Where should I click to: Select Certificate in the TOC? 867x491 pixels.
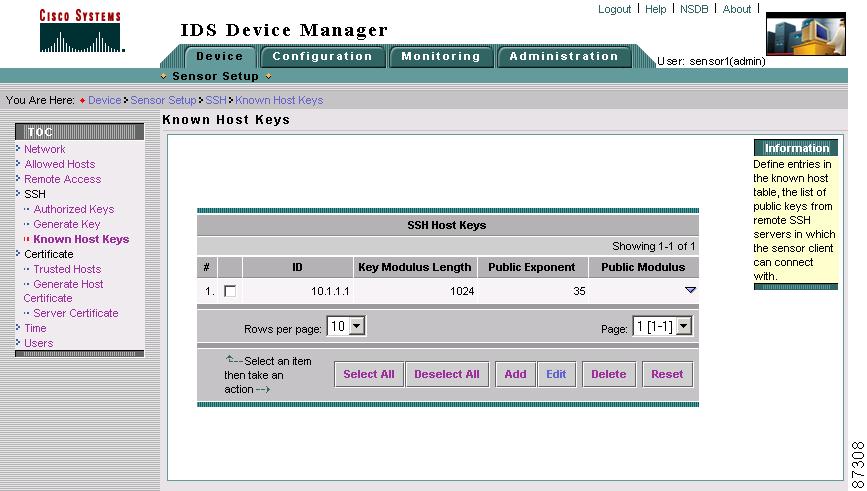[49, 254]
